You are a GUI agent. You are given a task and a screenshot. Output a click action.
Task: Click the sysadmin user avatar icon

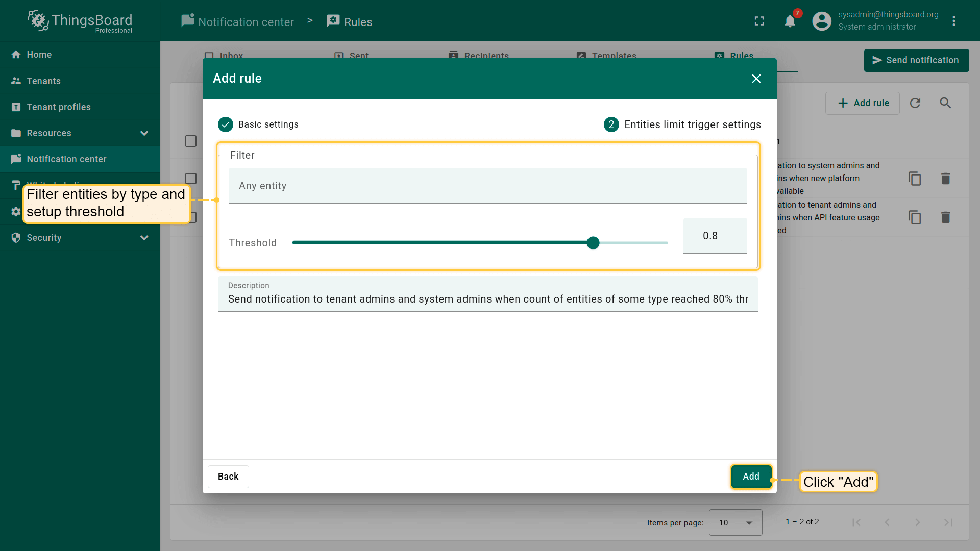[x=822, y=21]
